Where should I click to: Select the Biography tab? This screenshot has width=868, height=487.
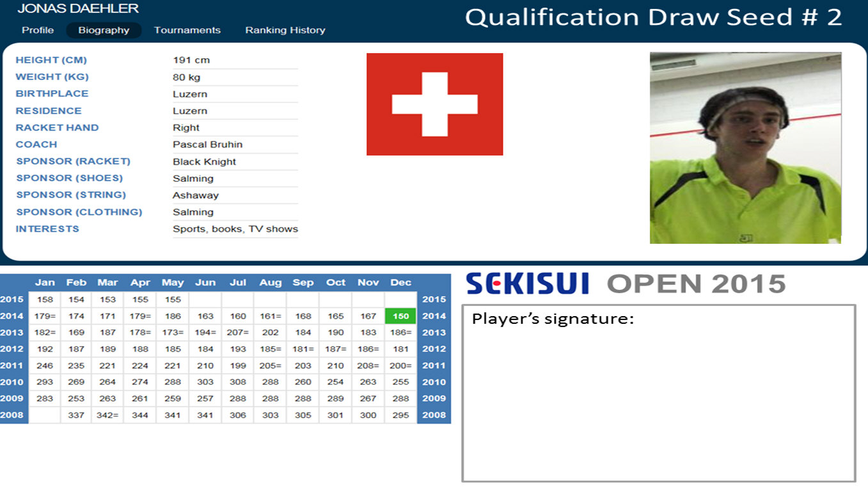click(104, 30)
